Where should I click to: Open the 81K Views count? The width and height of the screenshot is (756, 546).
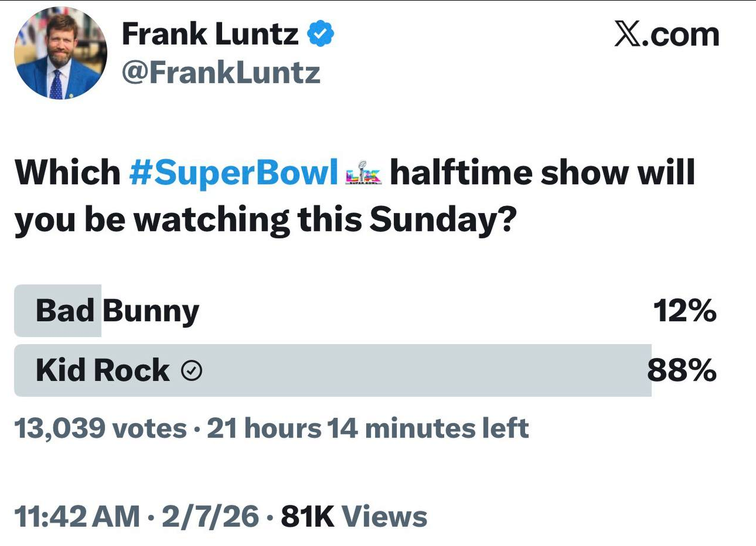354,516
